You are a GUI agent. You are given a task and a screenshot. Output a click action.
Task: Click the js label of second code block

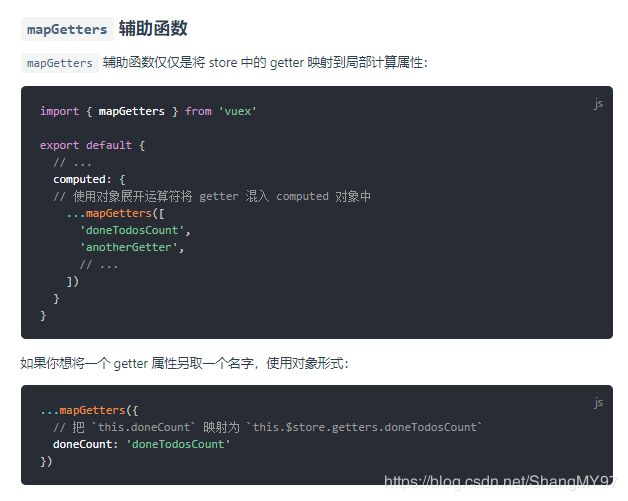tap(598, 402)
